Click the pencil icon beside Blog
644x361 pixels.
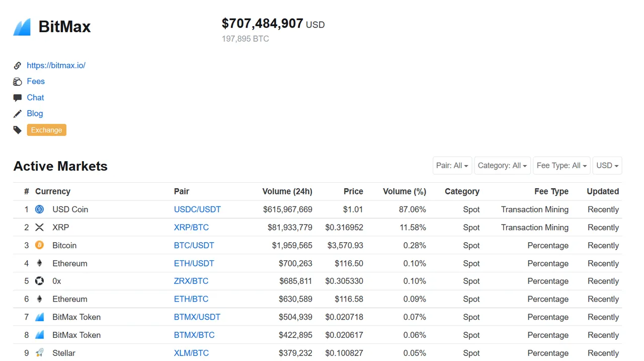coord(18,114)
